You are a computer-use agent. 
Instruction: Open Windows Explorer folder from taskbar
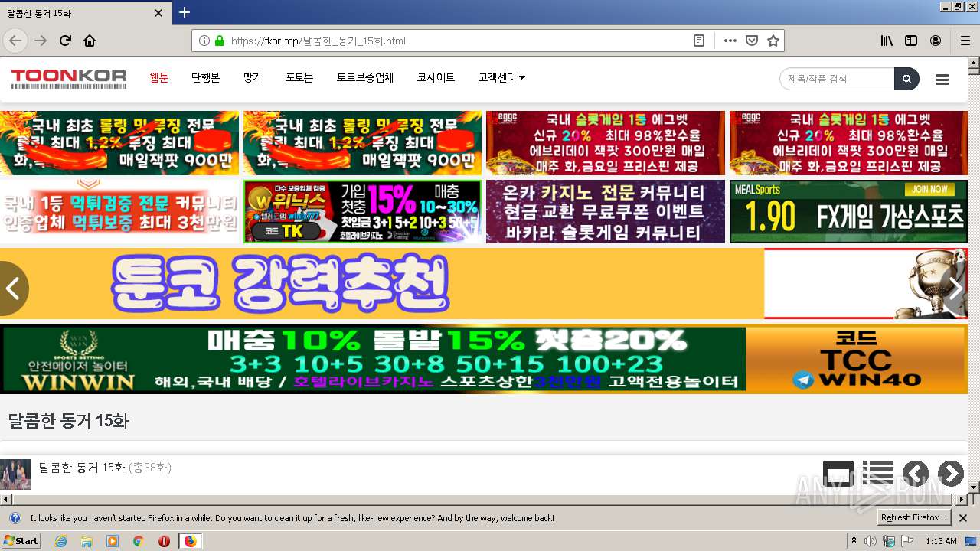pyautogui.click(x=87, y=541)
